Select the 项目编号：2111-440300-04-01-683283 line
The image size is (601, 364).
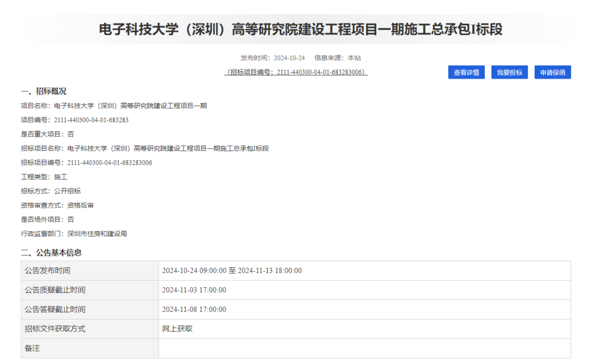(75, 120)
